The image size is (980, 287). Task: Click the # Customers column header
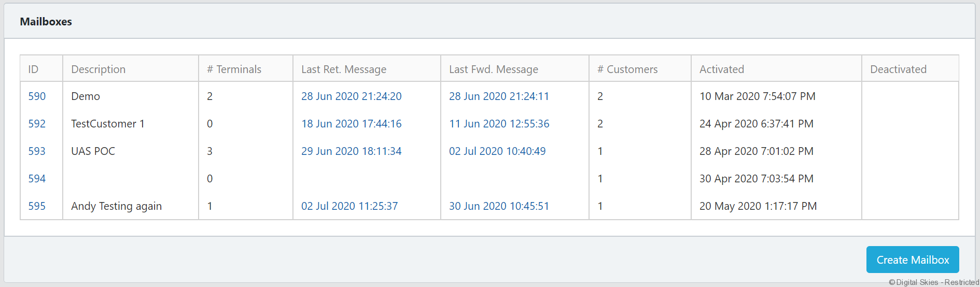click(627, 69)
